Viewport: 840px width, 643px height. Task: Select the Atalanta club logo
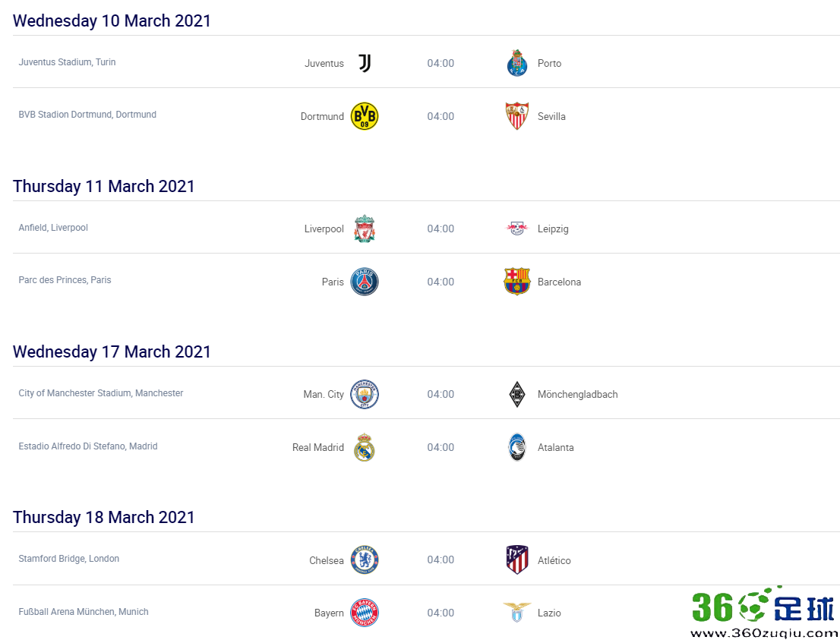[517, 447]
